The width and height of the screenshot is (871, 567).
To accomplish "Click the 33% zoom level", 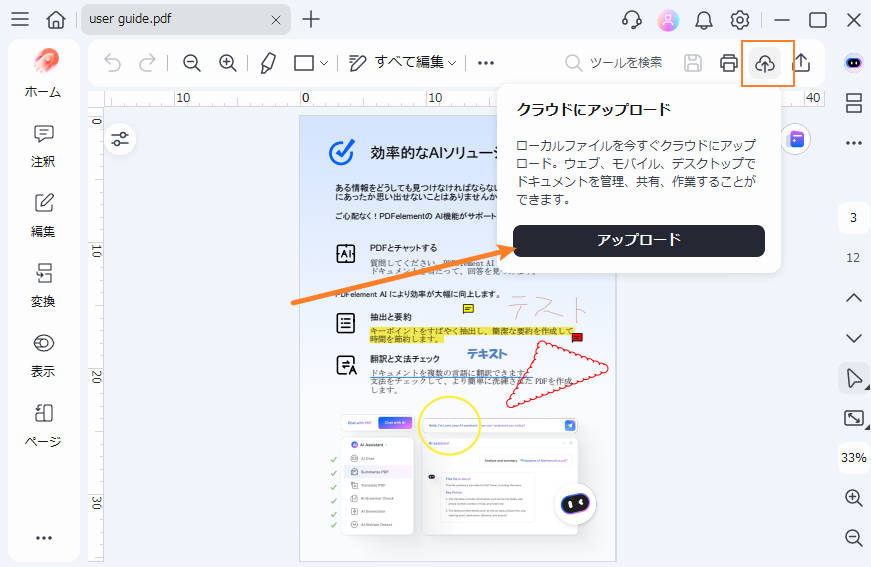I will point(853,458).
